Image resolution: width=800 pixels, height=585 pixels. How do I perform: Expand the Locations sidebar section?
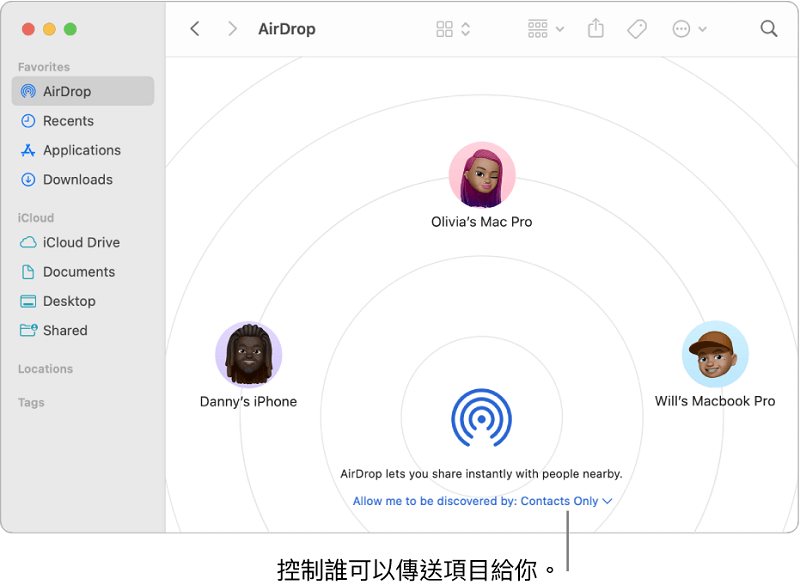[45, 369]
